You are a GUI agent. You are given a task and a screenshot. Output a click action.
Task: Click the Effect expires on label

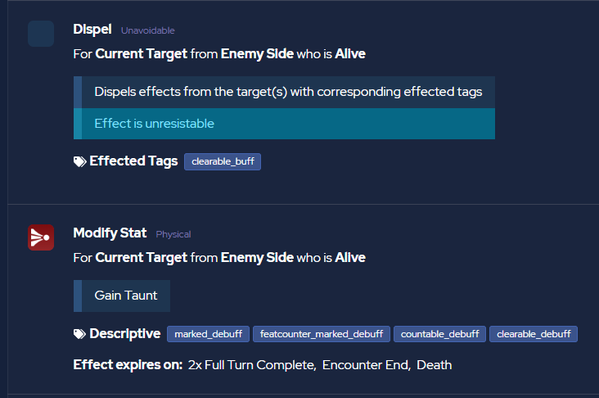[128, 365]
